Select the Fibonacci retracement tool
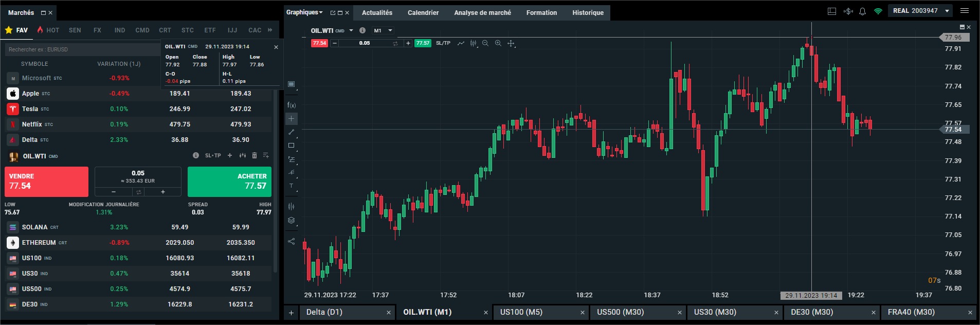Viewport: 980px width, 325px height. point(292,159)
